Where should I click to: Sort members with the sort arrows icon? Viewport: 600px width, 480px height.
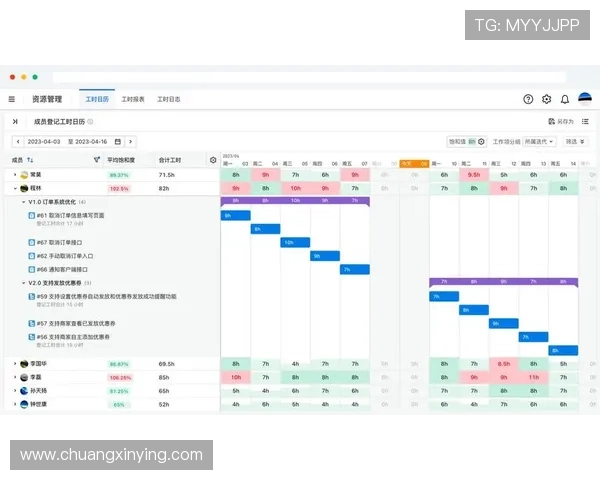point(30,160)
